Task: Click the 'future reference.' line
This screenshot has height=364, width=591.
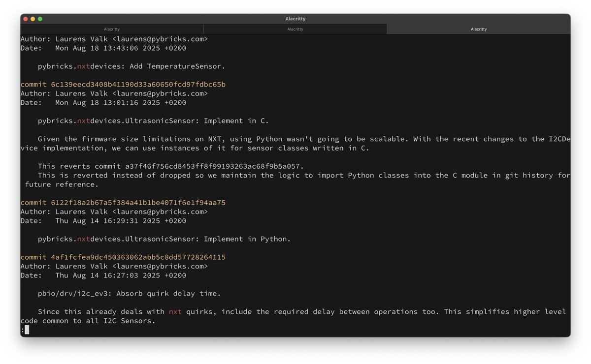Action: 62,184
